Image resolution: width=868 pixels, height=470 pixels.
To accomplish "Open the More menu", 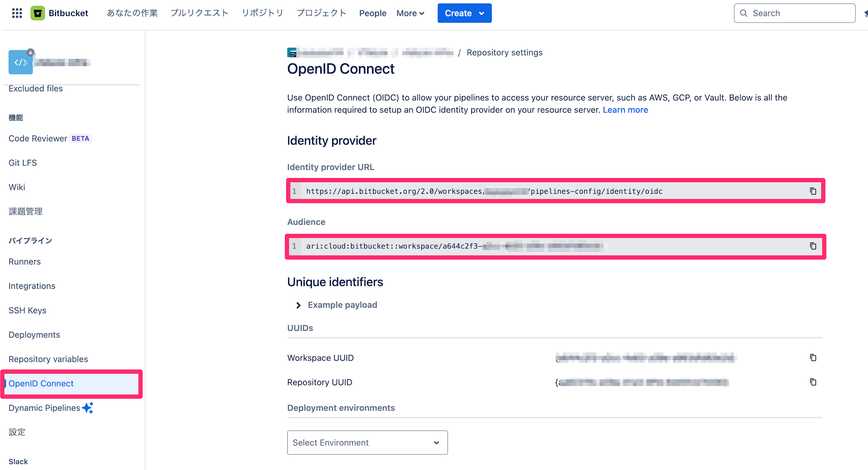I will 410,13.
